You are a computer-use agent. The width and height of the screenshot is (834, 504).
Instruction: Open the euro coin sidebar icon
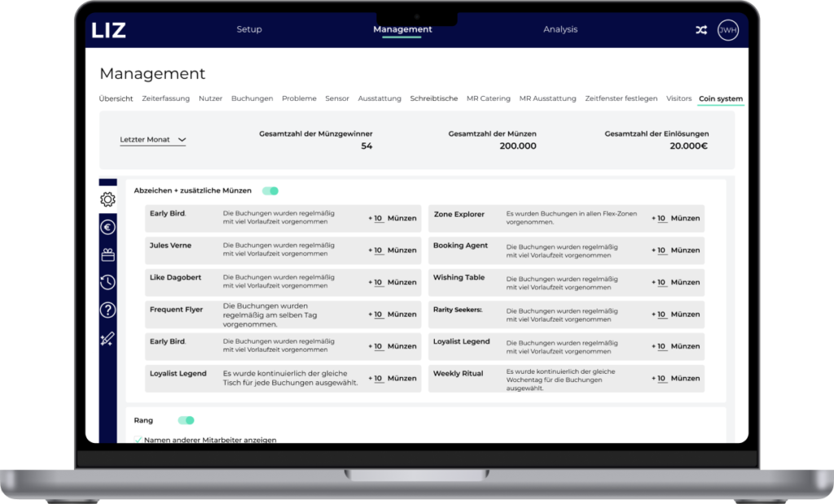(108, 227)
